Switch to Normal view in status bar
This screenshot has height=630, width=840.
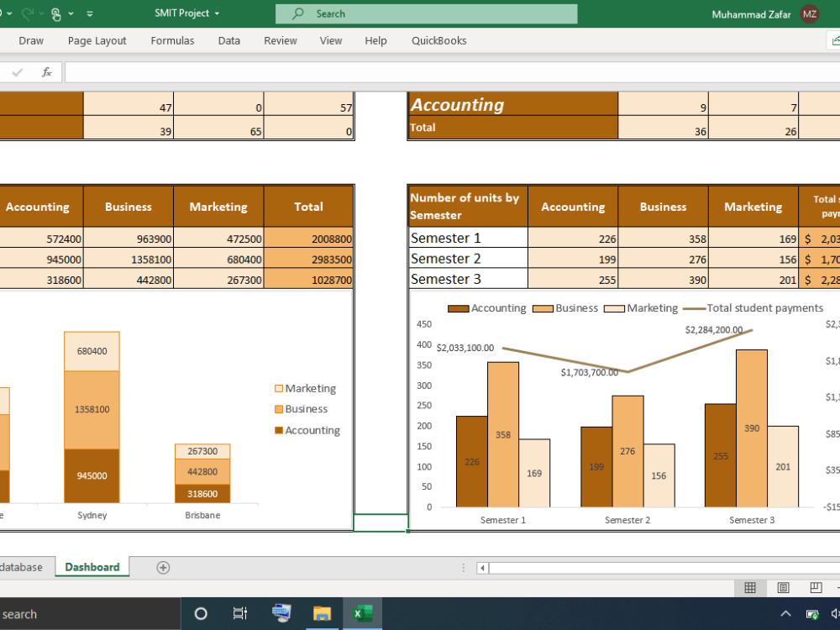[x=750, y=587]
